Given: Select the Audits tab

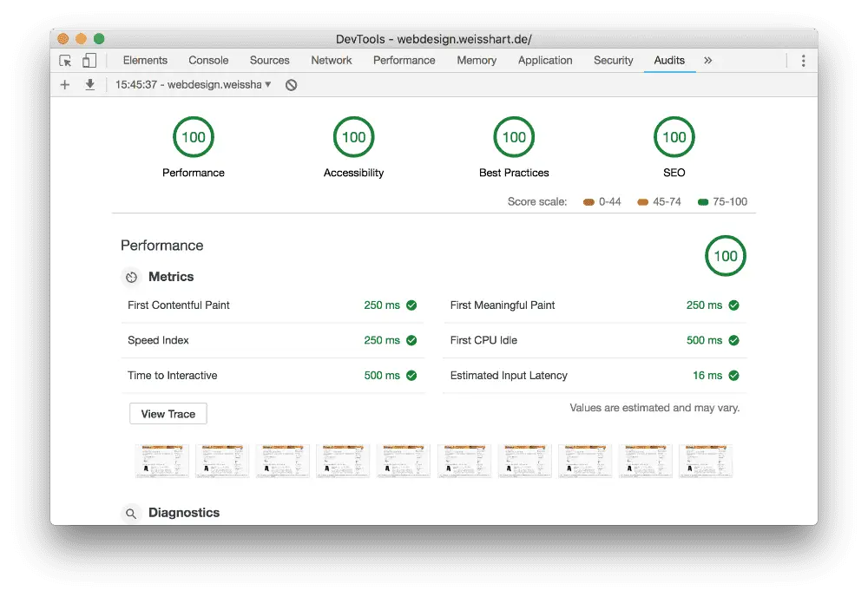Looking at the screenshot, I should coord(669,61).
